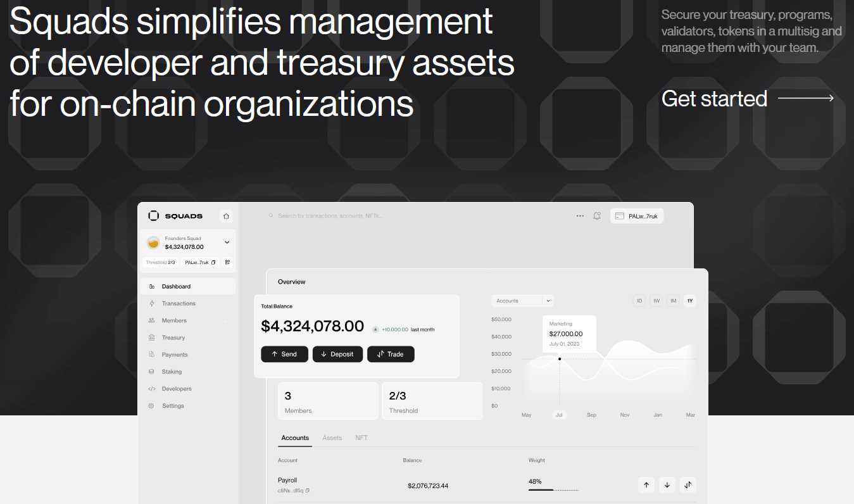Click the Payroll 48% weight bar

coord(553,490)
